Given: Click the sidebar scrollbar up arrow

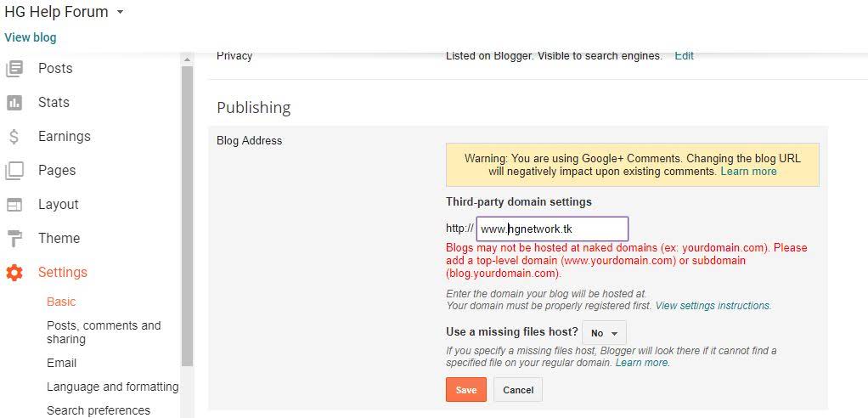Looking at the screenshot, I should point(187,59).
